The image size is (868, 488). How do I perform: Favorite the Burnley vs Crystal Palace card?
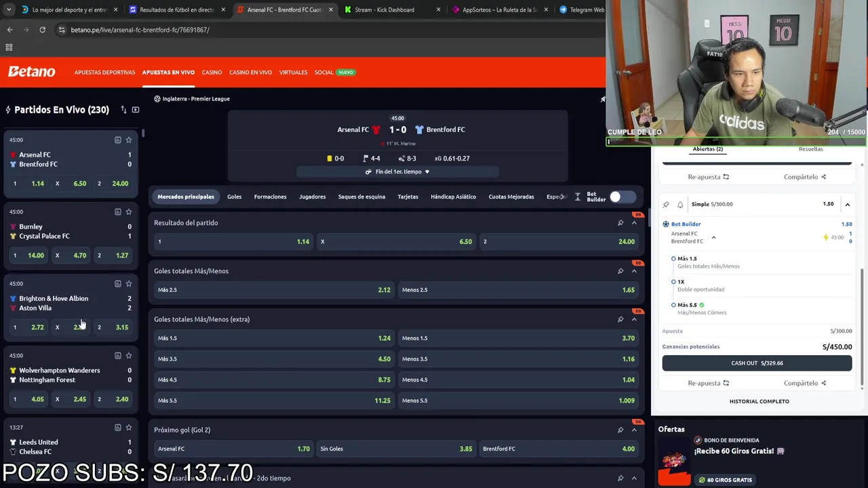point(129,211)
